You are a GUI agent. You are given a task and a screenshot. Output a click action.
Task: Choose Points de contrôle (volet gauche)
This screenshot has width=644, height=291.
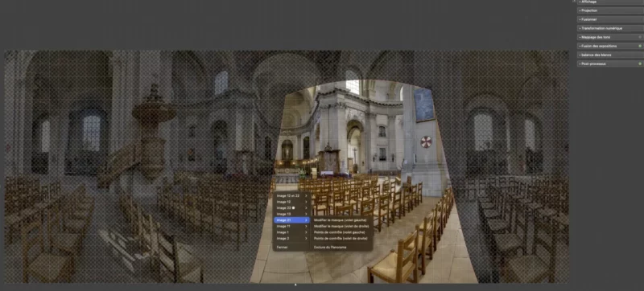(x=341, y=232)
